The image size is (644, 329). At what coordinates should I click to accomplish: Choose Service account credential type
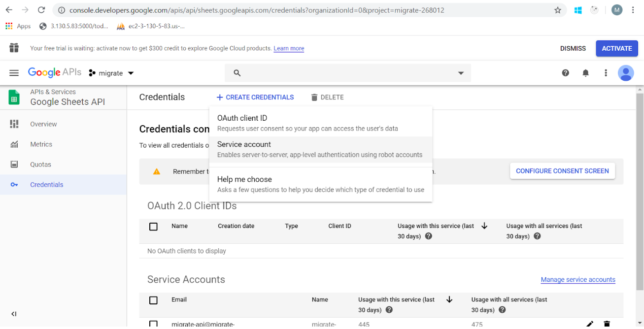click(244, 144)
